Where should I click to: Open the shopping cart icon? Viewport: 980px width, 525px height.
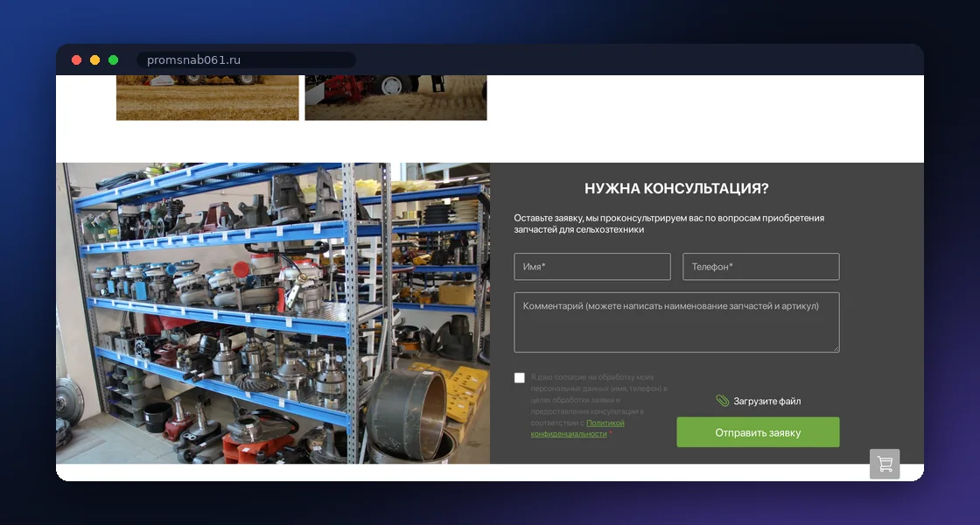[x=885, y=464]
